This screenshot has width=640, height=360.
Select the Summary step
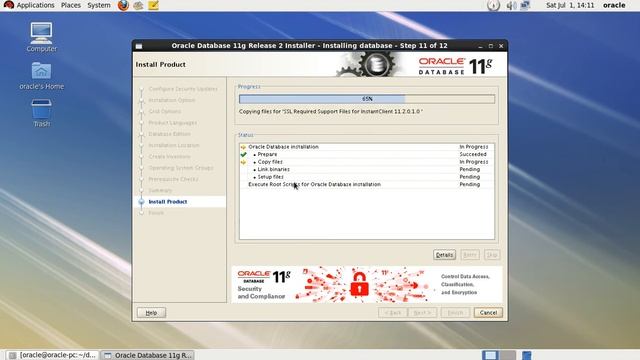click(160, 190)
